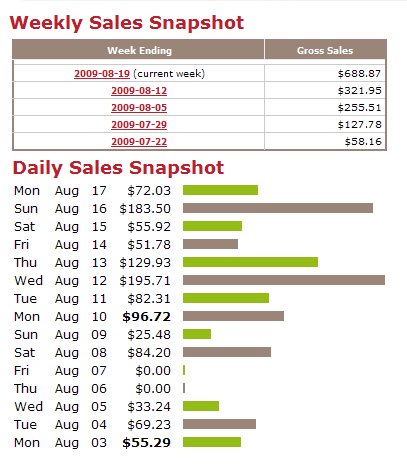Open the 2009-08-12 week ending link
The image size is (407, 474).
[139, 91]
